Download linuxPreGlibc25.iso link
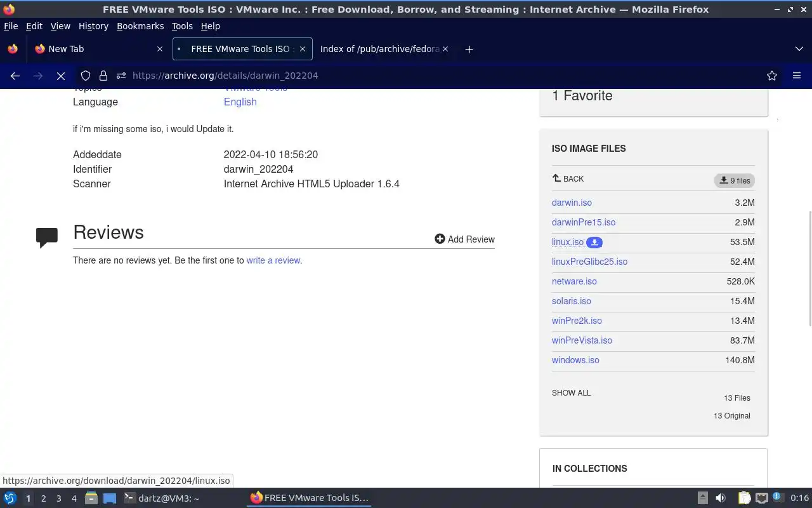 (x=589, y=262)
